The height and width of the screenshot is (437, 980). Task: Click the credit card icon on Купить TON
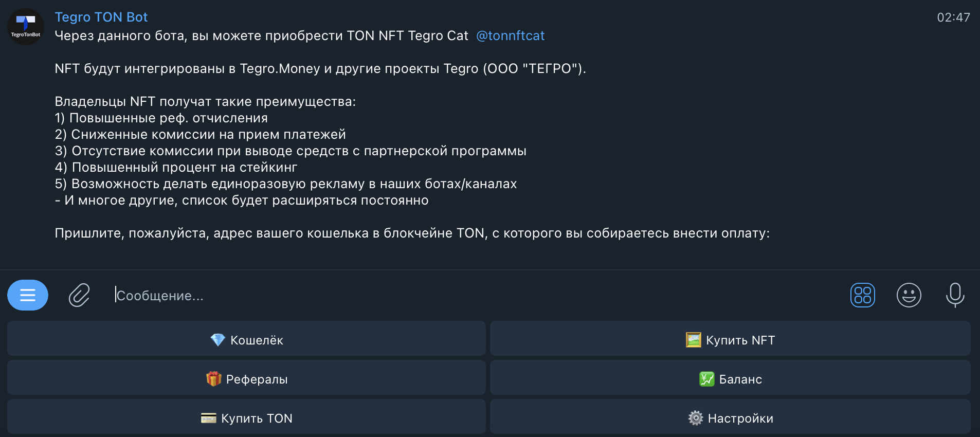click(x=208, y=418)
